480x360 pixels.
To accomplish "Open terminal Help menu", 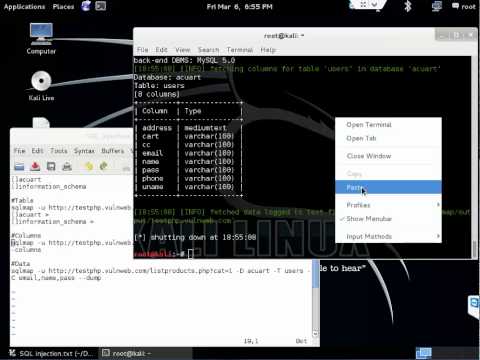I will [x=268, y=50].
